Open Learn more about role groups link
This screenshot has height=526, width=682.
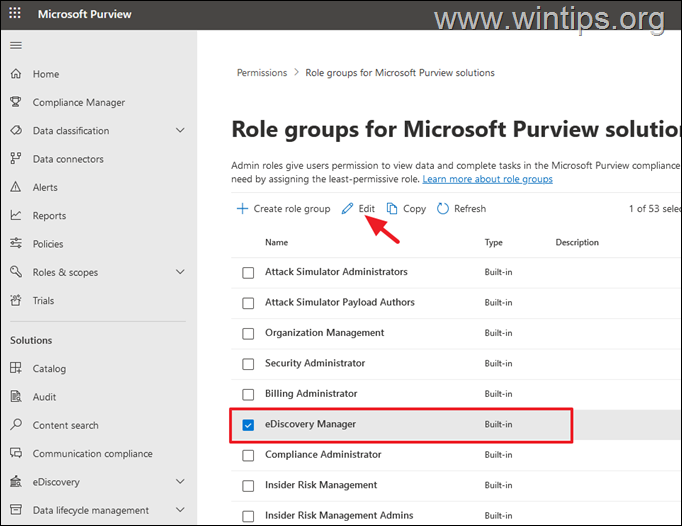click(x=487, y=179)
